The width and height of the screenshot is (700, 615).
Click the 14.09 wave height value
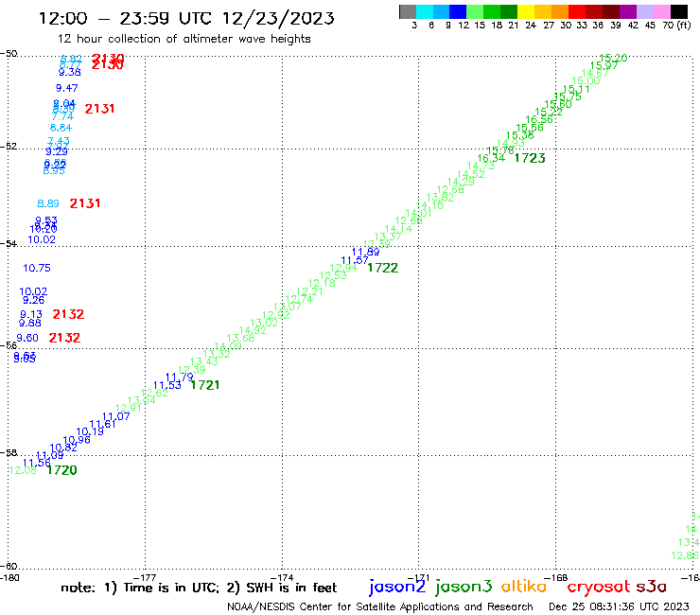pyautogui.click(x=228, y=346)
